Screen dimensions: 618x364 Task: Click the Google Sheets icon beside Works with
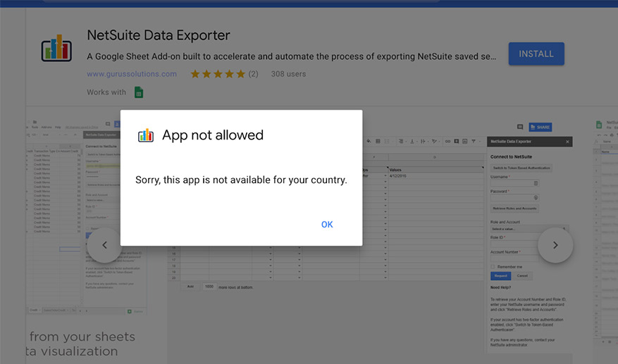point(139,92)
